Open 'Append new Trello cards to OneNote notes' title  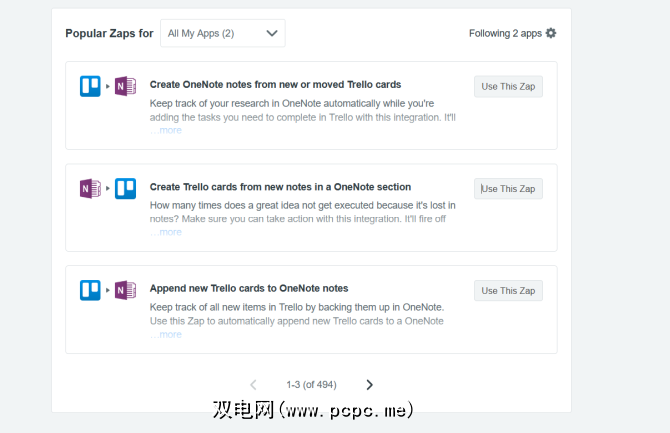coord(249,289)
